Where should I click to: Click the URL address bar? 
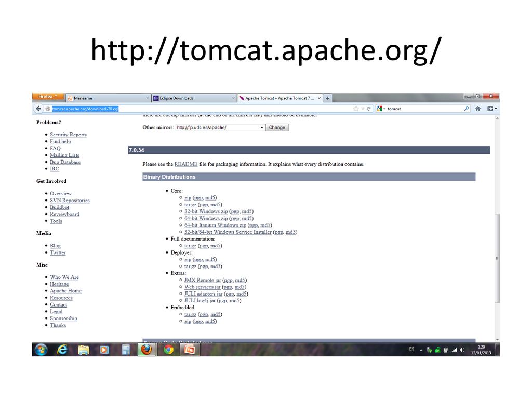[200, 109]
